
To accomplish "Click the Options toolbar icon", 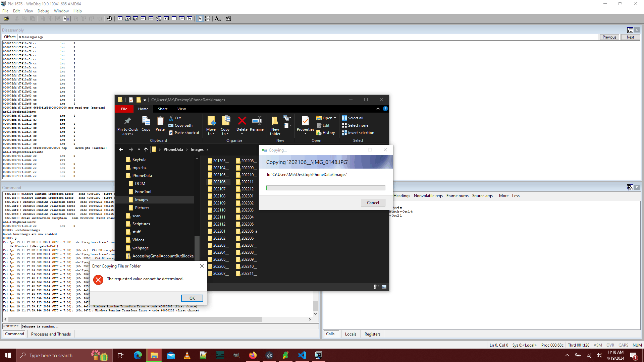I will (x=228, y=19).
